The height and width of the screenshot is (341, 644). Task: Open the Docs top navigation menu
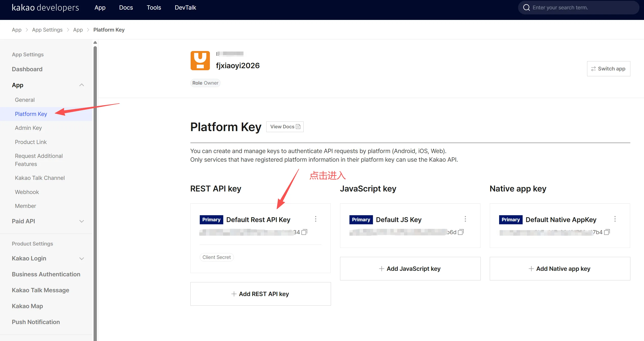pyautogui.click(x=126, y=8)
